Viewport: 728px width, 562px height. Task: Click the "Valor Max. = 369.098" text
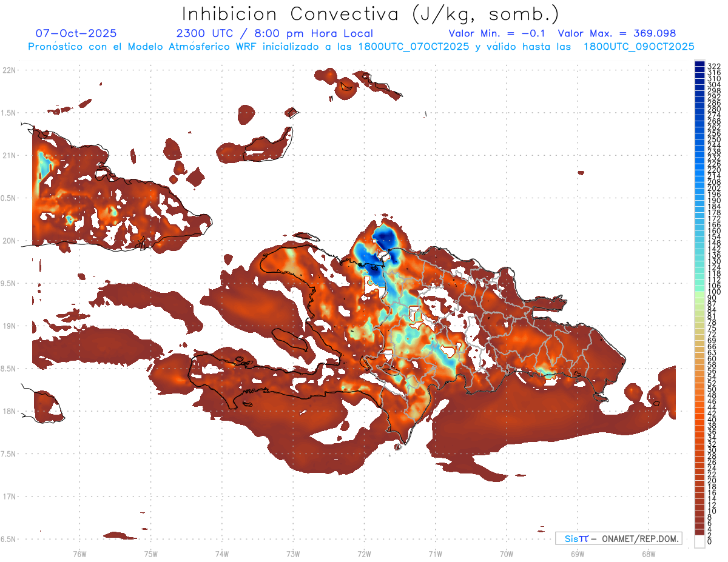616,33
